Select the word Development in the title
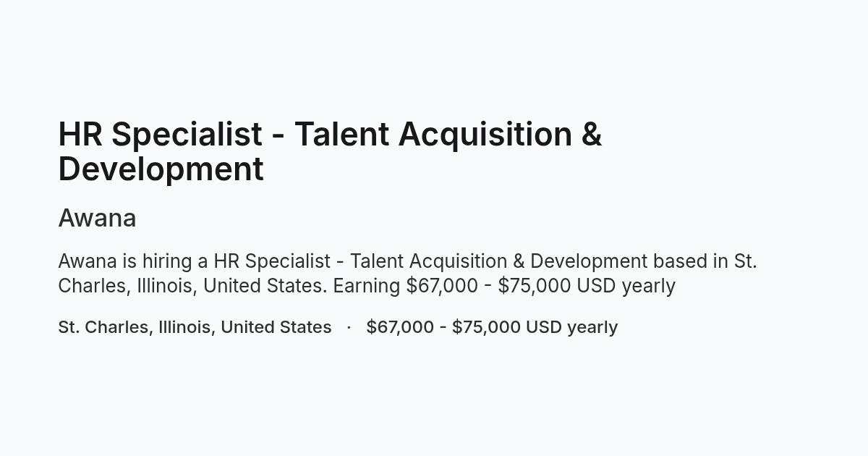Screen dimensions: 868x456 point(161,169)
